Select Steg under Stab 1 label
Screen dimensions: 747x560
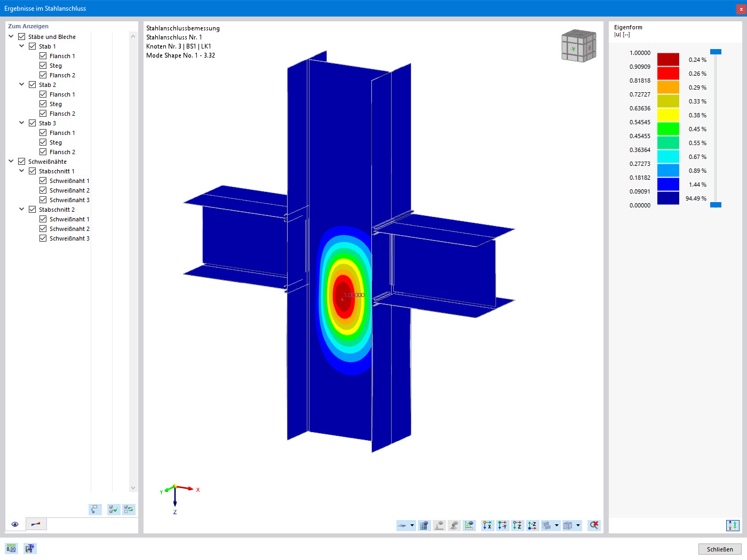[55, 66]
